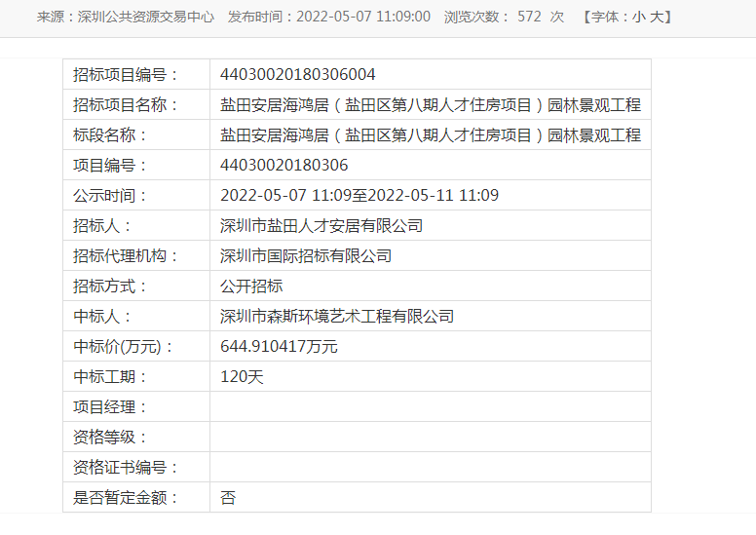Click tenderer 深圳市盐田人才安居有限公司
Viewport: 756px width, 535px height.
(321, 226)
